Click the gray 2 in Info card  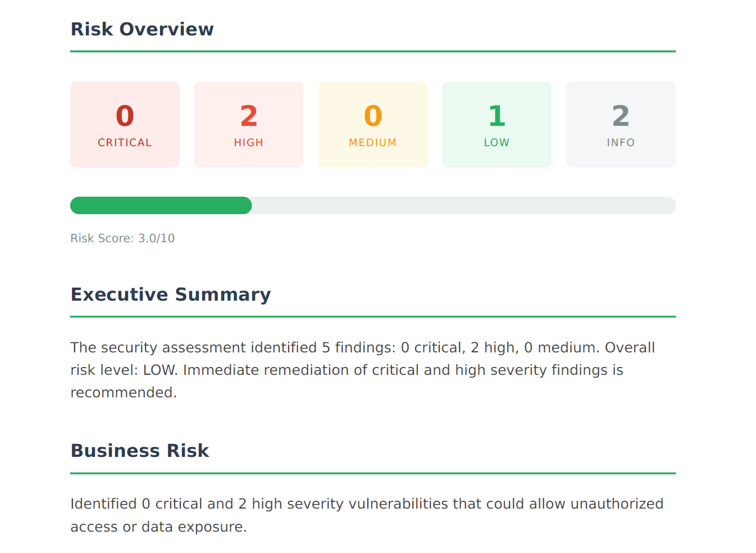pyautogui.click(x=621, y=116)
